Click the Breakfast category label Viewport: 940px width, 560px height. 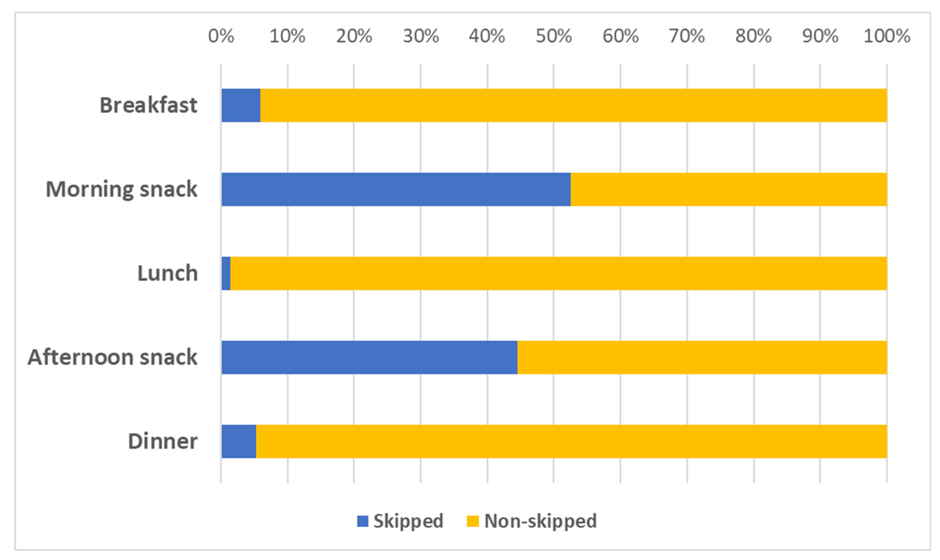pos(148,105)
